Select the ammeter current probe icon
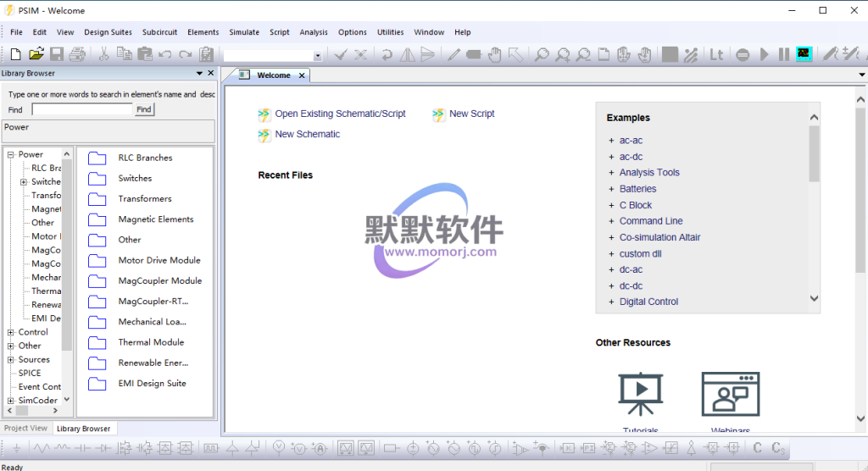This screenshot has height=471, width=868. click(320, 448)
